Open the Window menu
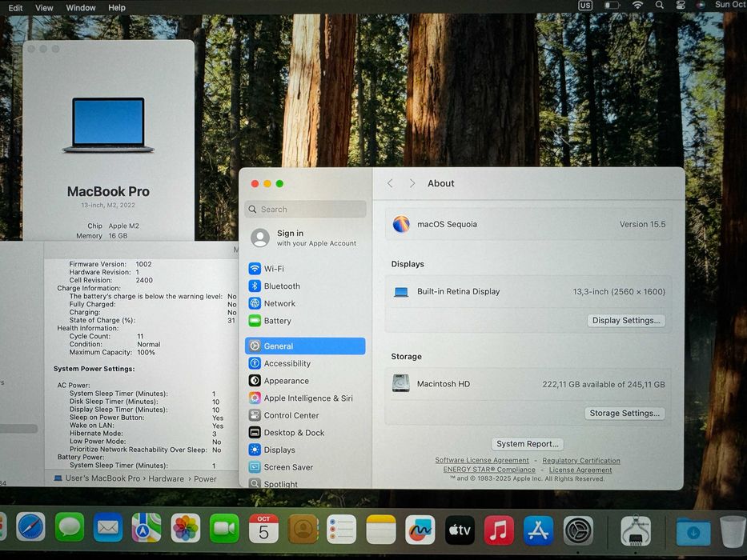Viewport: 747px width, 560px height. tap(81, 8)
